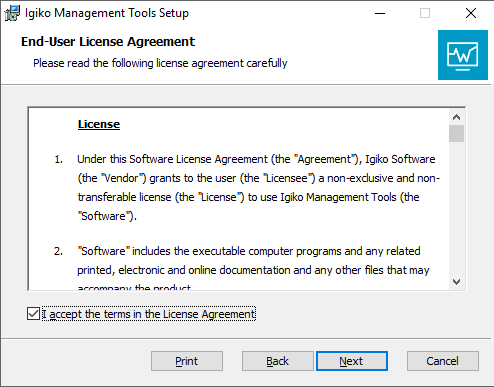Image resolution: width=494 pixels, height=387 pixels.
Task: Close the setup window with X
Action: [471, 13]
